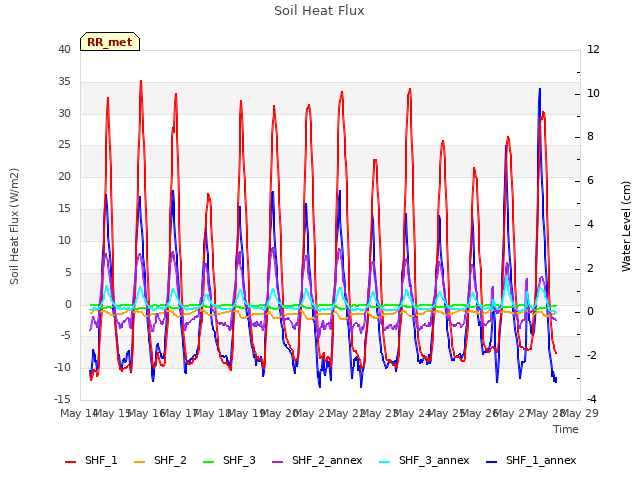Image resolution: width=640 pixels, height=480 pixels.
Task: Click the tallest blue SHF_1_annex peak near May 28
Action: 540,89
